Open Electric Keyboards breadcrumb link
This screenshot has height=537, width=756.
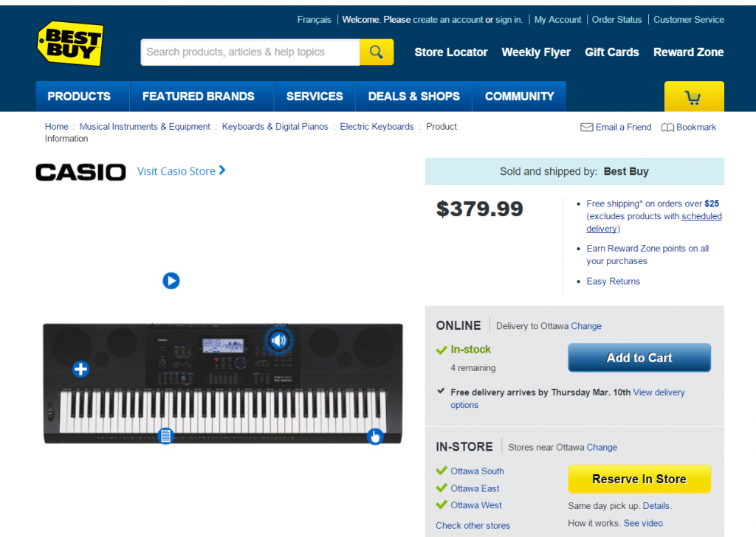tap(377, 127)
